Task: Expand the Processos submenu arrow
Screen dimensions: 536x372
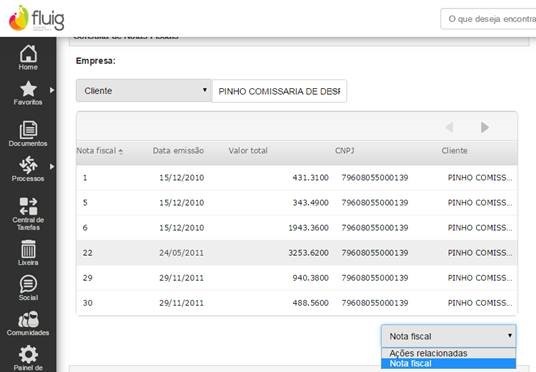Action: coord(52,167)
